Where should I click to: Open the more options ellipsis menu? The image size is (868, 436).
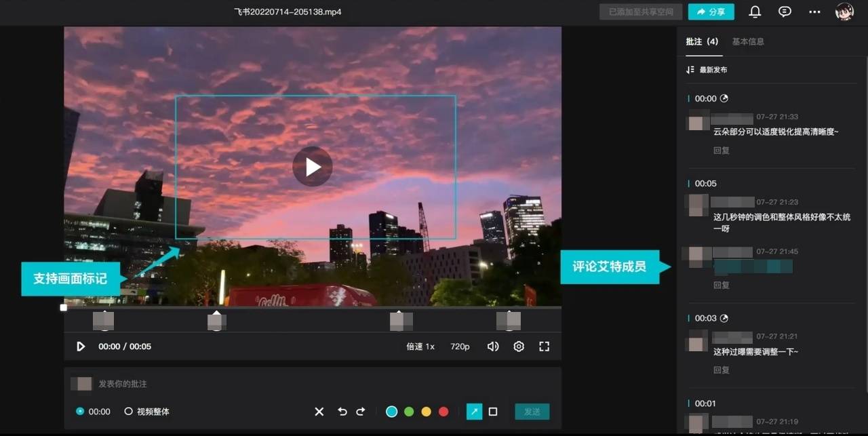pyautogui.click(x=814, y=12)
